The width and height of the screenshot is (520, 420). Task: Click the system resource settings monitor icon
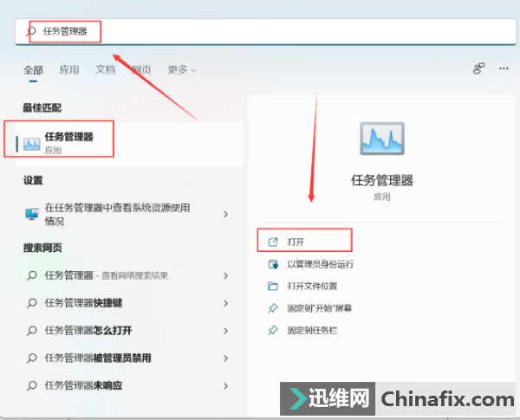[x=32, y=214]
